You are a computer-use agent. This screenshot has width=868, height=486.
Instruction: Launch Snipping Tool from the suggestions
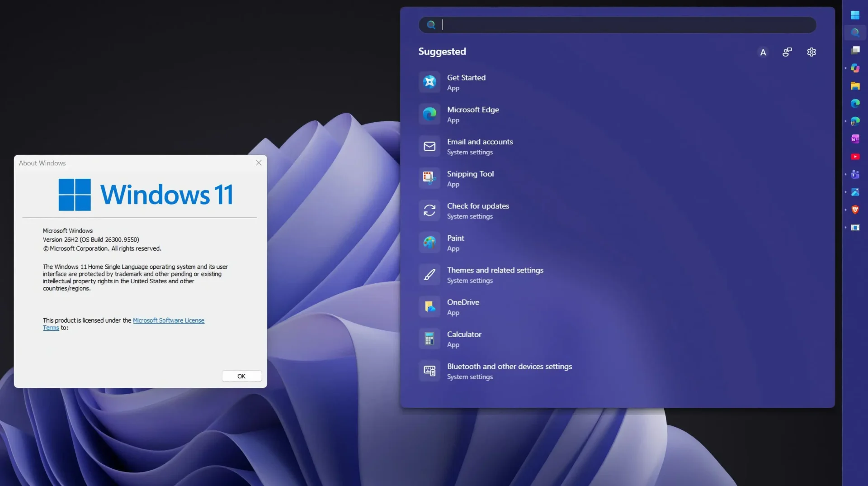(x=617, y=179)
